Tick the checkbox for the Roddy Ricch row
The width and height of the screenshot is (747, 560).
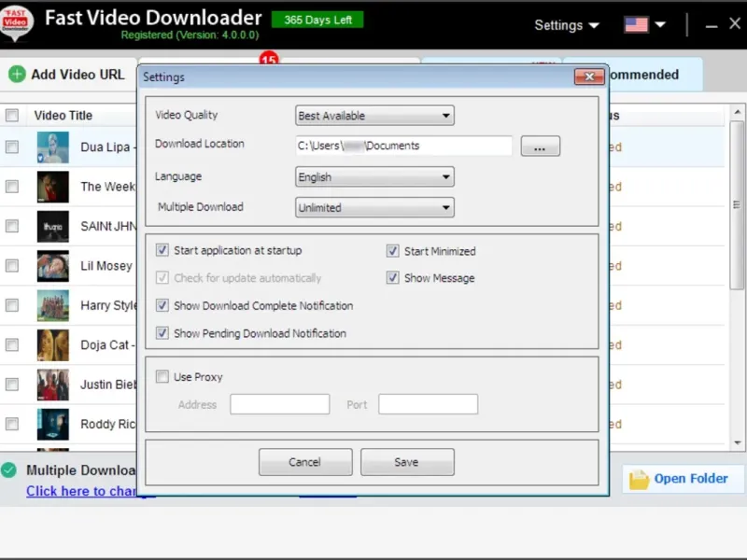click(12, 424)
